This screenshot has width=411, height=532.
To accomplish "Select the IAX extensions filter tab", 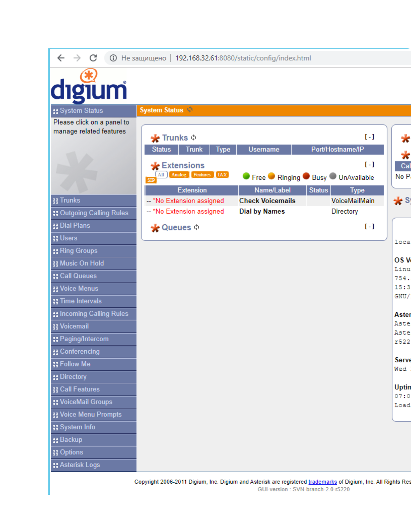I will (222, 175).
